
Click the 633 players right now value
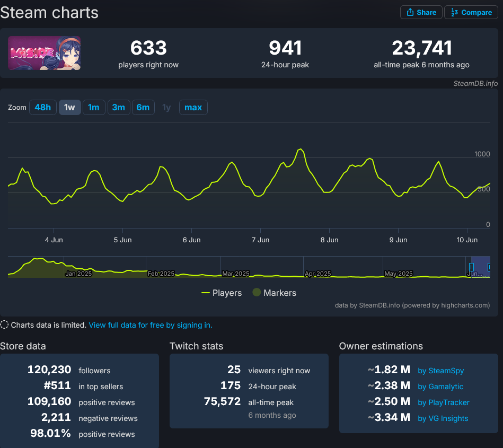coord(148,48)
